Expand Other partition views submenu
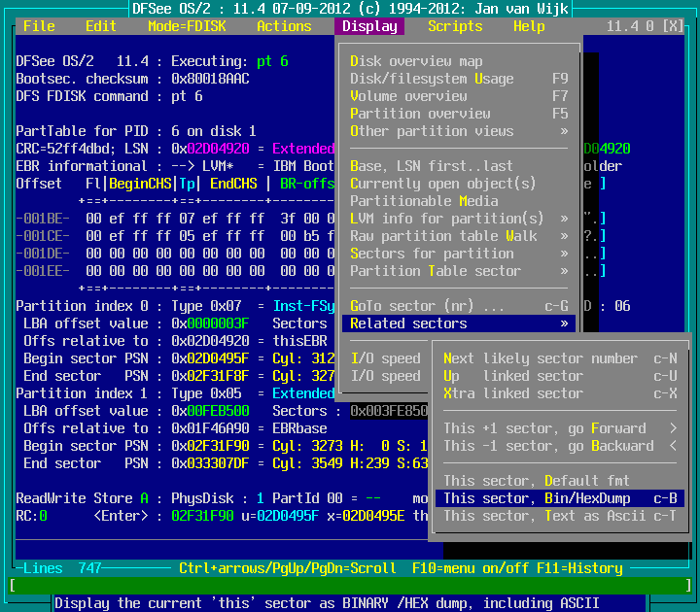 tap(459, 131)
